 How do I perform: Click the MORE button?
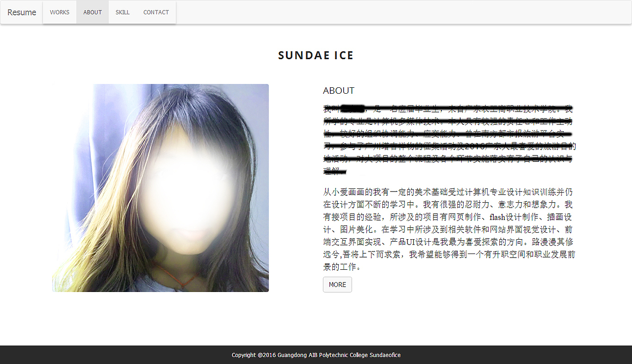[337, 285]
